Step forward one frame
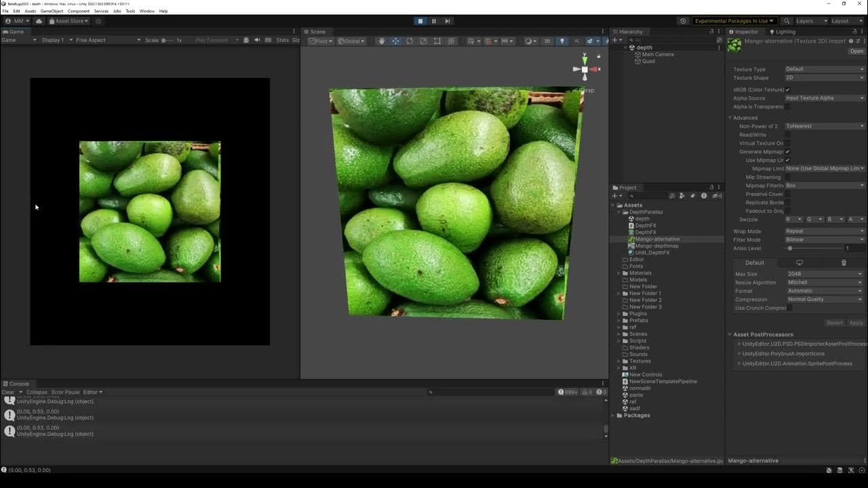The width and height of the screenshot is (868, 488). point(448,21)
